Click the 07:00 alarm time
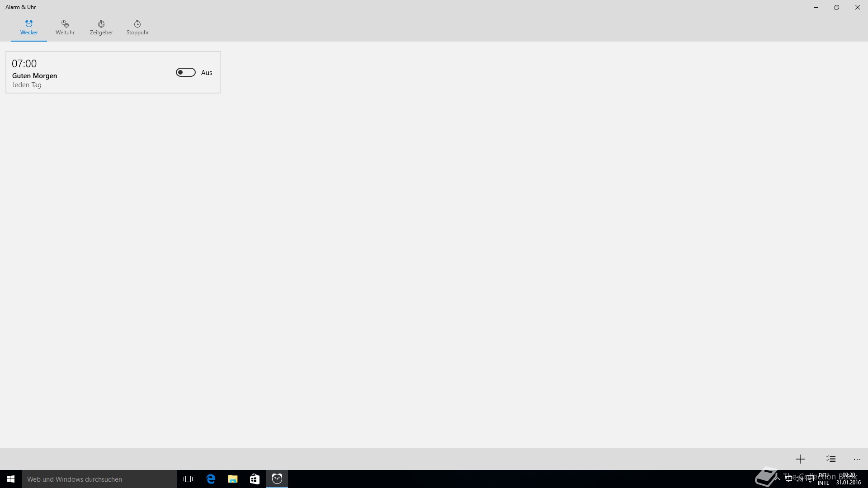 point(24,64)
